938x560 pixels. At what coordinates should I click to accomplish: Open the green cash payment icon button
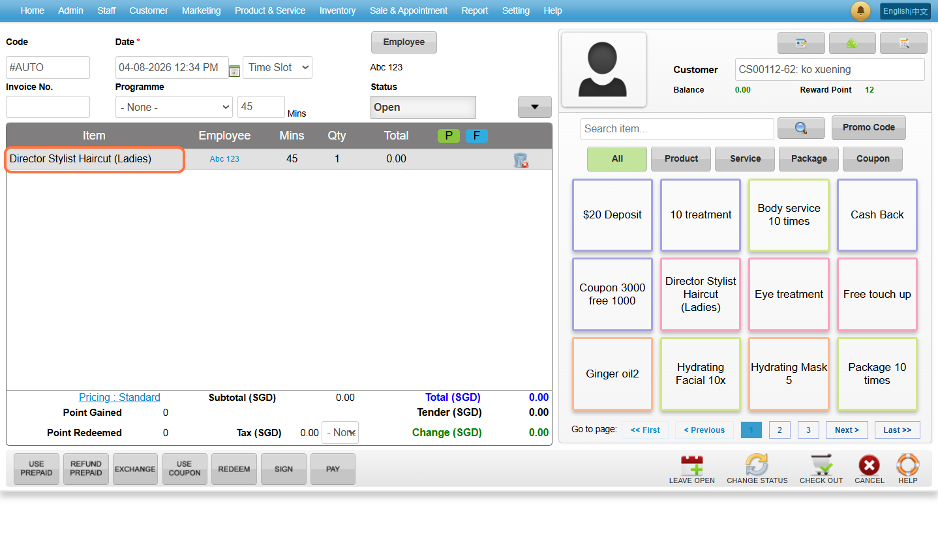(x=852, y=43)
